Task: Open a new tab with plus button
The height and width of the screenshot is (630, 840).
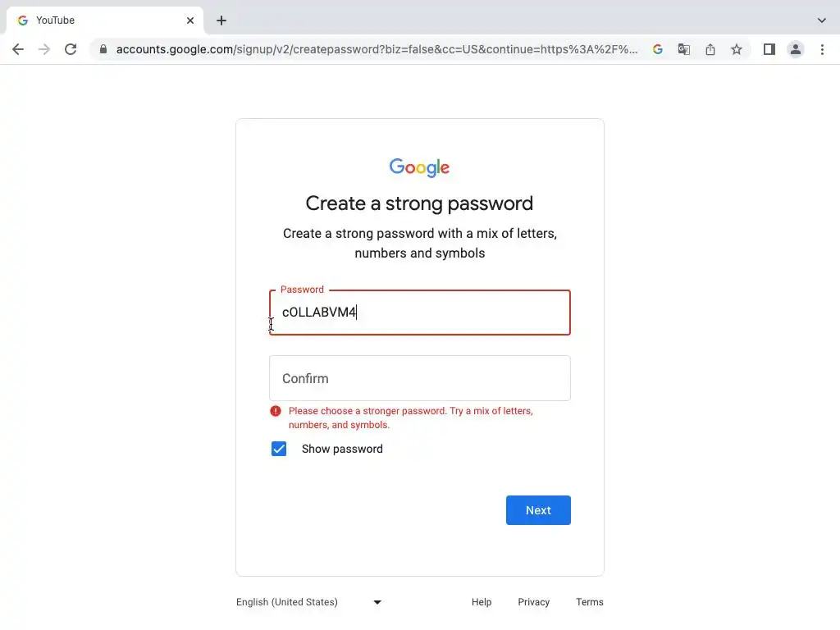Action: [x=221, y=21]
